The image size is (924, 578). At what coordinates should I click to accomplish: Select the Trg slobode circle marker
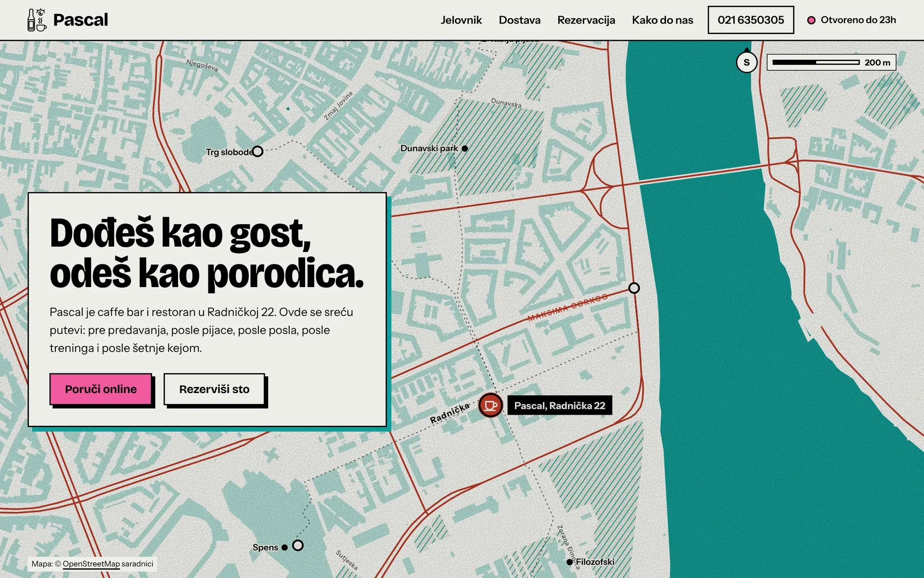(x=258, y=151)
